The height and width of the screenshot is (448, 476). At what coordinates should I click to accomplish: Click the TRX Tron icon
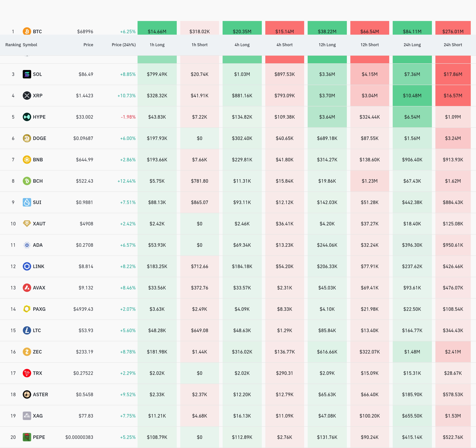[x=27, y=373]
